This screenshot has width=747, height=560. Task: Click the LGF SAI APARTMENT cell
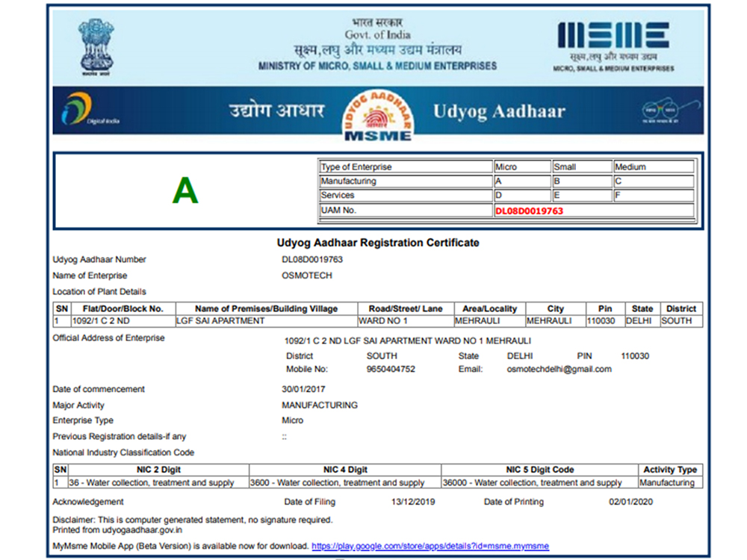[x=267, y=321]
